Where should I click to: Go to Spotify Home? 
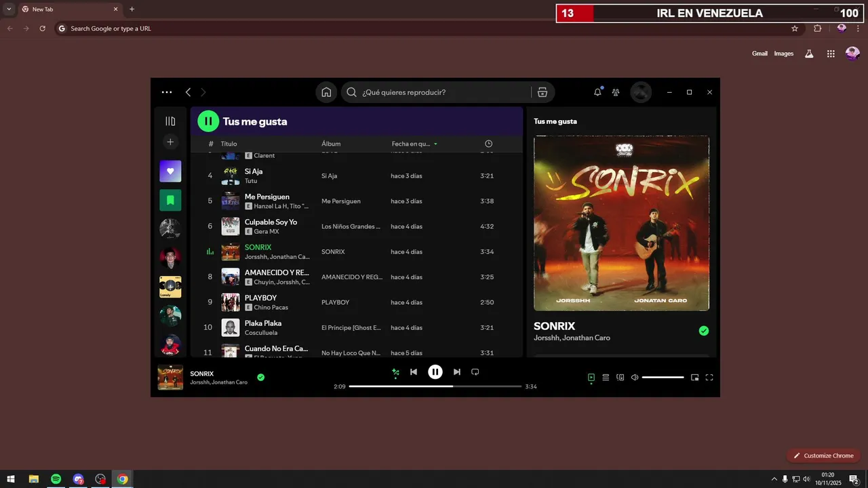[x=326, y=92]
